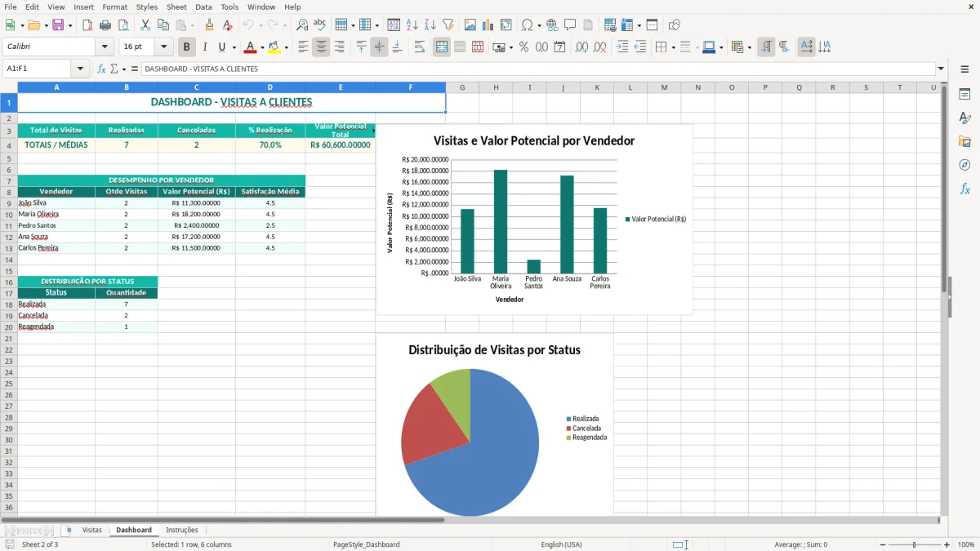Toggle Center Vertically alignment
This screenshot has height=551, width=980.
tap(379, 47)
